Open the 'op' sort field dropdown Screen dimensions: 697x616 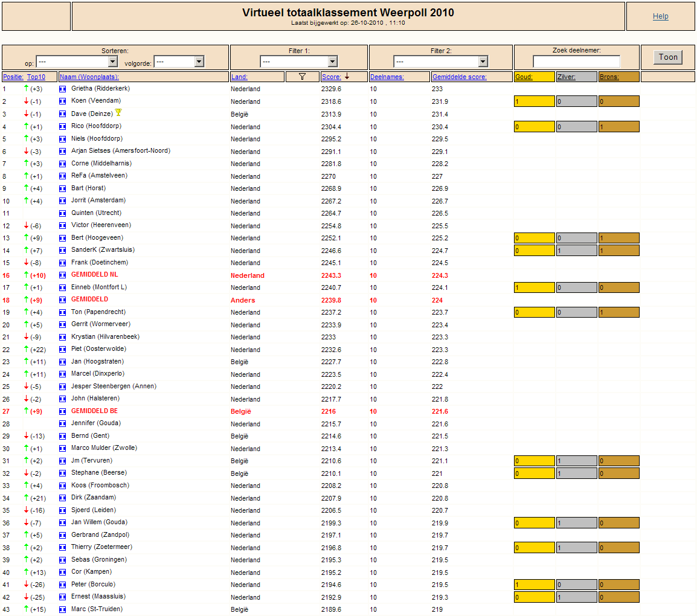77,62
